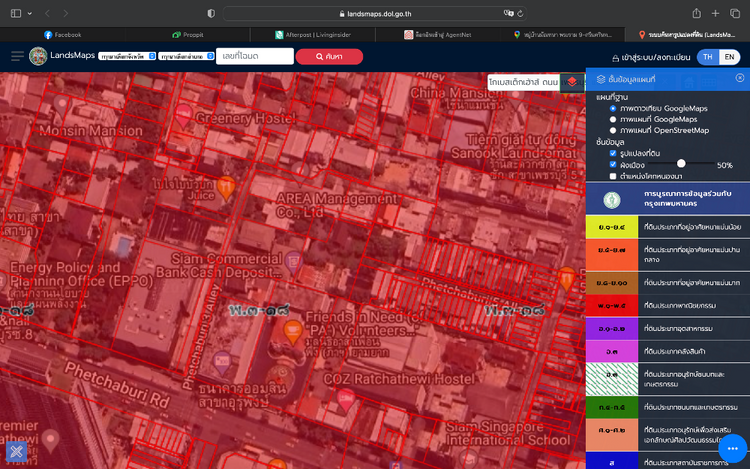This screenshot has height=469, width=750.
Task: Click the COZ Ratchathewi Hostel pink pin
Action: (346, 400)
